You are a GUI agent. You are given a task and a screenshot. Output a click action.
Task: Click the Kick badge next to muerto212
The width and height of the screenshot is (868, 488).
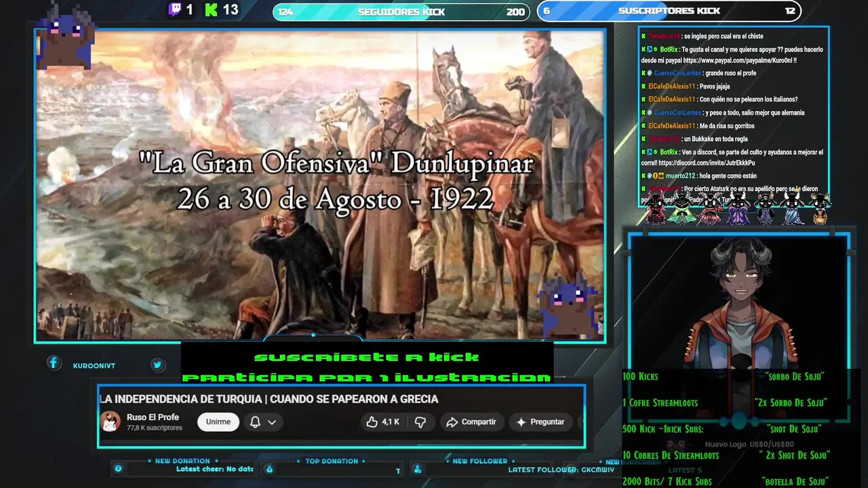644,176
